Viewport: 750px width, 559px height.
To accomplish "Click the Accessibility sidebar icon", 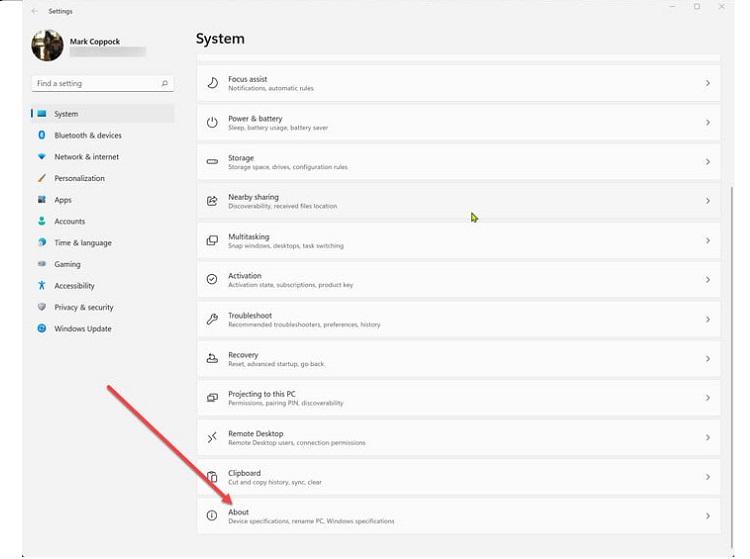I will click(x=42, y=286).
